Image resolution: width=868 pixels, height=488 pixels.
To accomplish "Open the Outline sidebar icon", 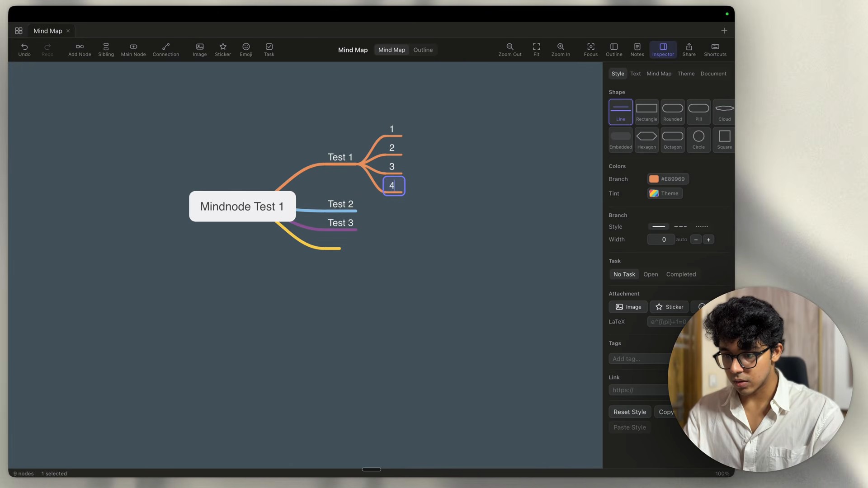I will [614, 50].
